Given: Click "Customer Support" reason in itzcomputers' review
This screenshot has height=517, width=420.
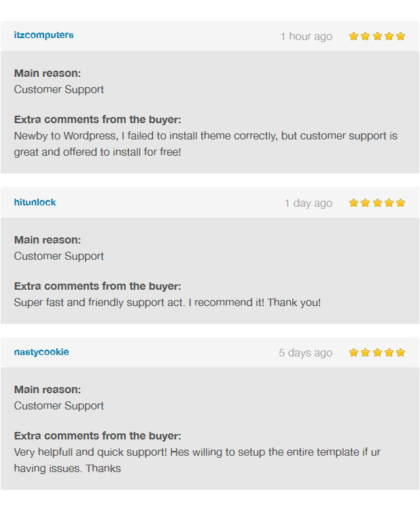Looking at the screenshot, I should [x=59, y=89].
